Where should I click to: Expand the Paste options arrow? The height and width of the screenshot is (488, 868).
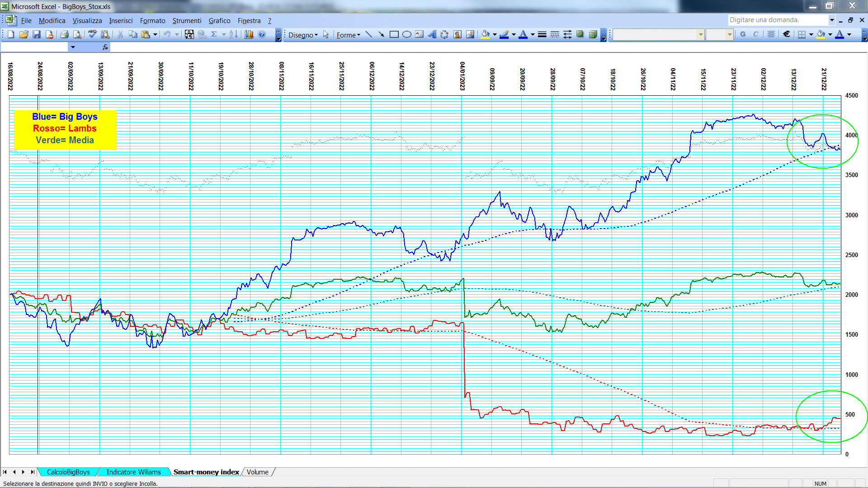pyautogui.click(x=155, y=35)
